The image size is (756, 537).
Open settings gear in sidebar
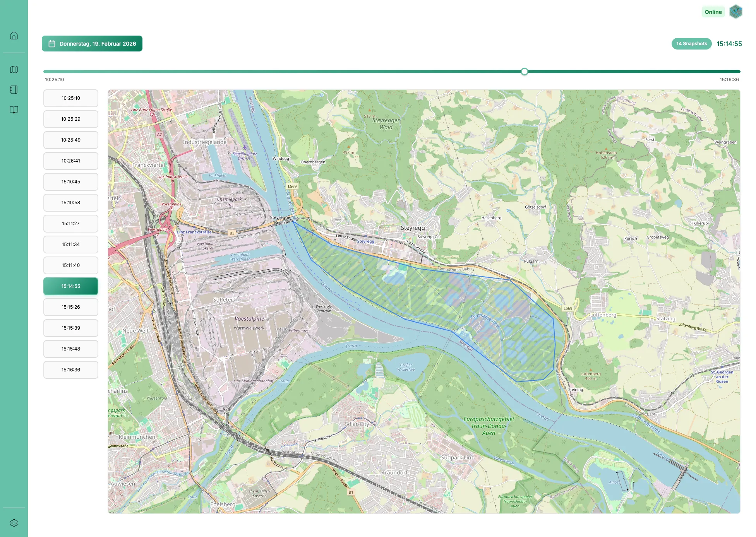14,523
